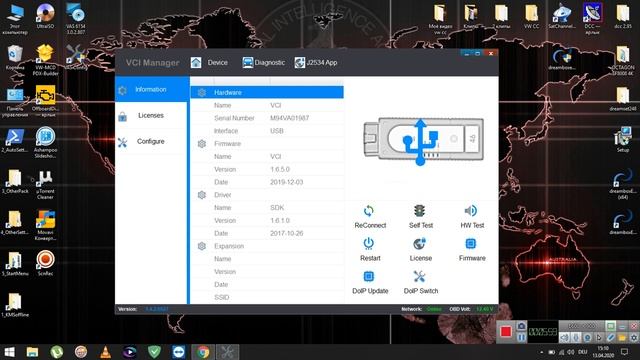Screen dimensions: 640x360
Task: Click the USB VCI device image
Action: 423,141
